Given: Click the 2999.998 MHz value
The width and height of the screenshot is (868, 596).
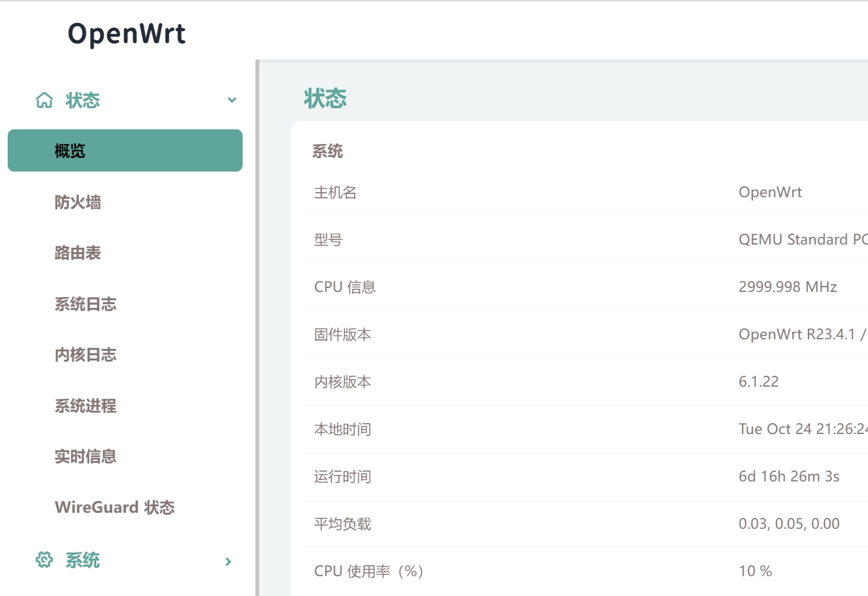Looking at the screenshot, I should [x=788, y=287].
